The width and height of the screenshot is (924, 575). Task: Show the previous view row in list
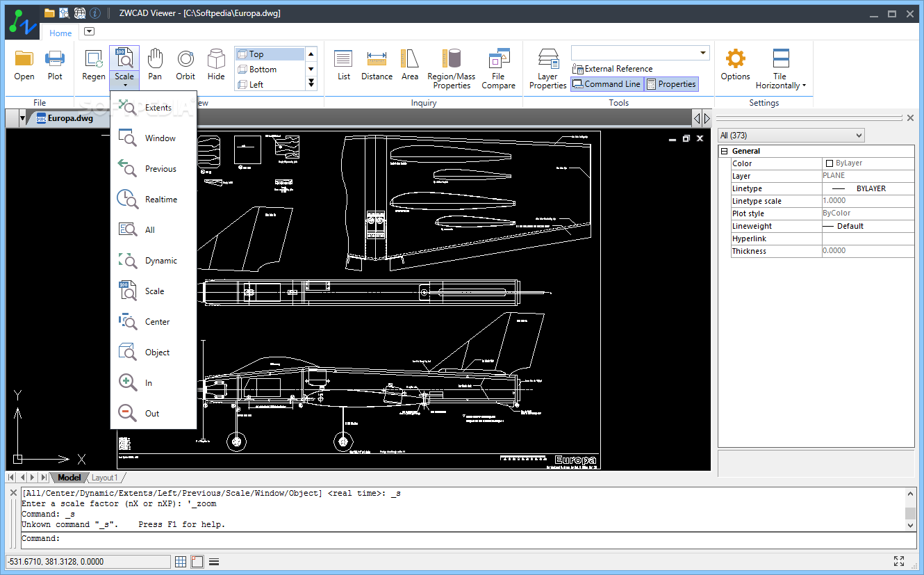pyautogui.click(x=311, y=54)
